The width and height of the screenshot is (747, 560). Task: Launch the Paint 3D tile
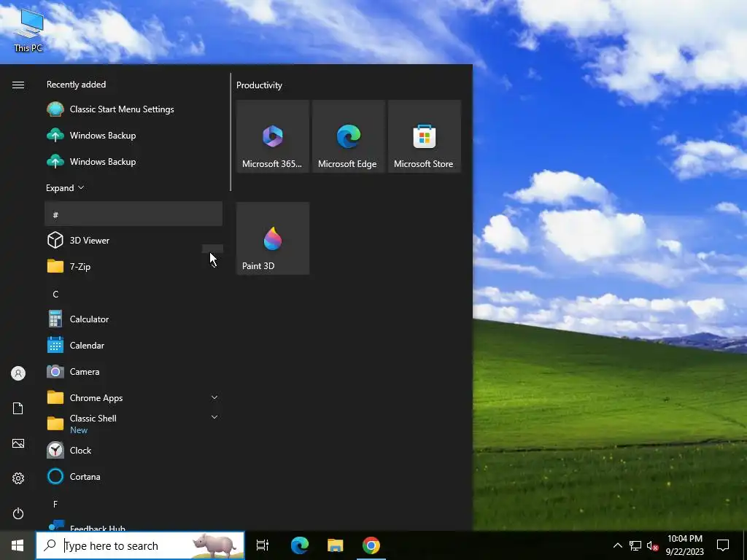273,238
